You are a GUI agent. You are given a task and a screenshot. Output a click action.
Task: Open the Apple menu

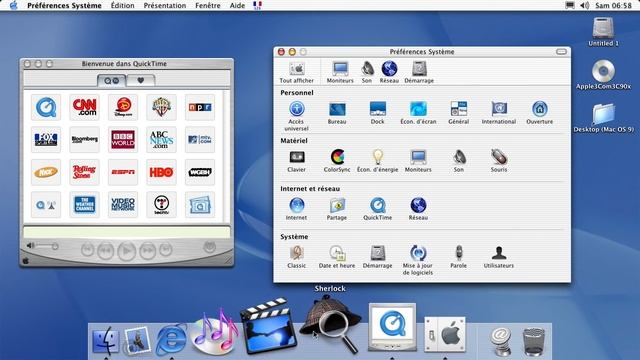point(13,5)
